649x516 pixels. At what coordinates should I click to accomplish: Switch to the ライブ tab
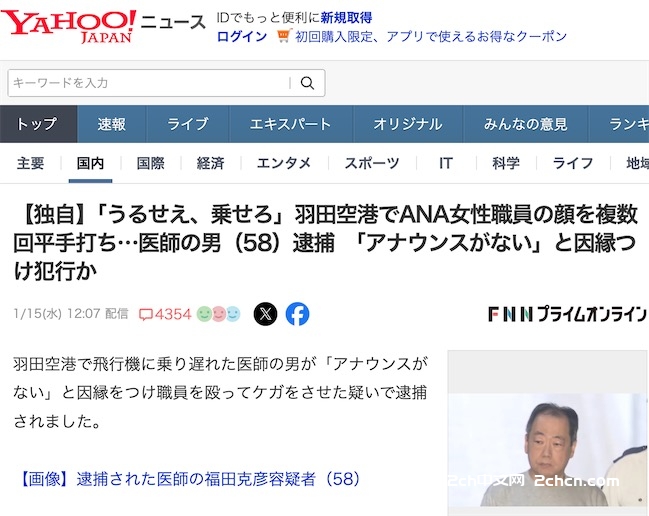[x=187, y=124]
